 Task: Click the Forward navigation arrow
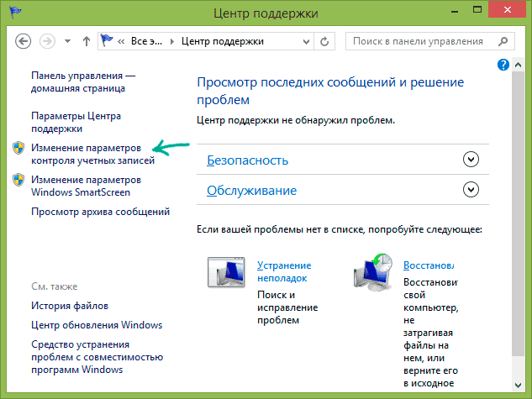47,41
